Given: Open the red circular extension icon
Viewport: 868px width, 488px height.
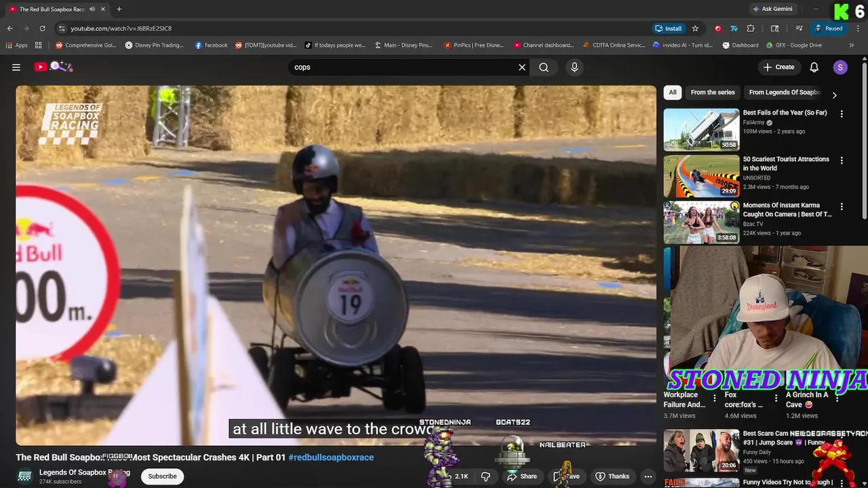Looking at the screenshot, I should [718, 28].
